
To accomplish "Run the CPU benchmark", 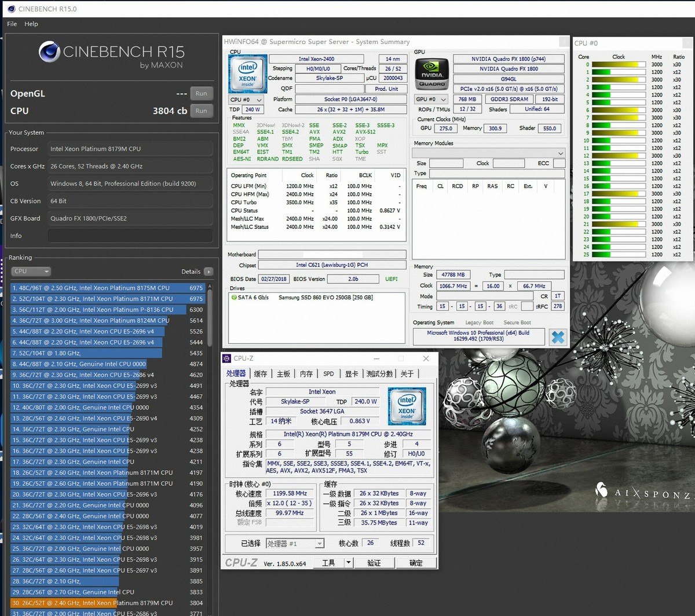I will coord(201,111).
